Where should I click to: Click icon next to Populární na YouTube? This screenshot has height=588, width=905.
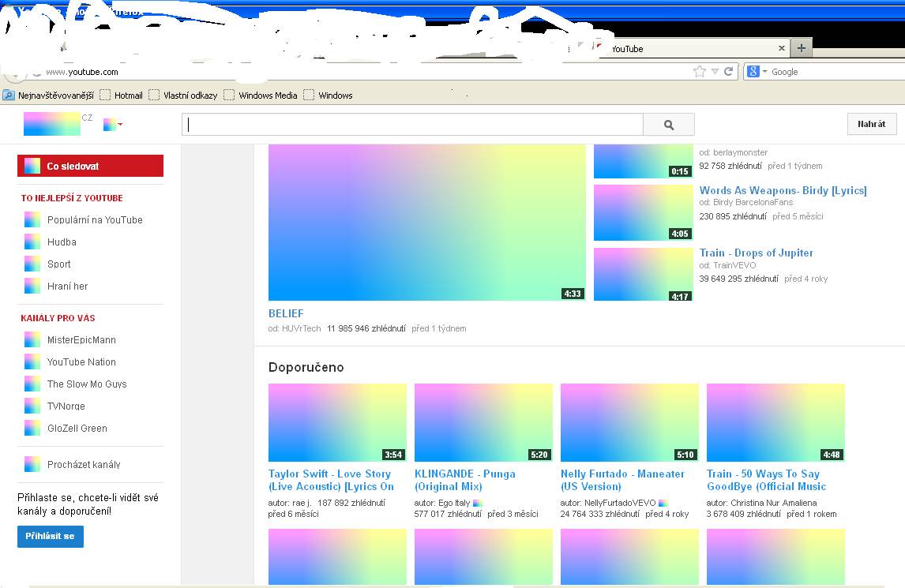[x=32, y=220]
